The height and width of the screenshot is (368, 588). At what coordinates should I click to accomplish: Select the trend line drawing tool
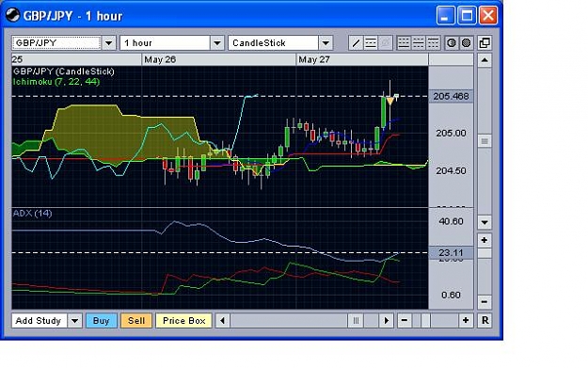pos(355,43)
